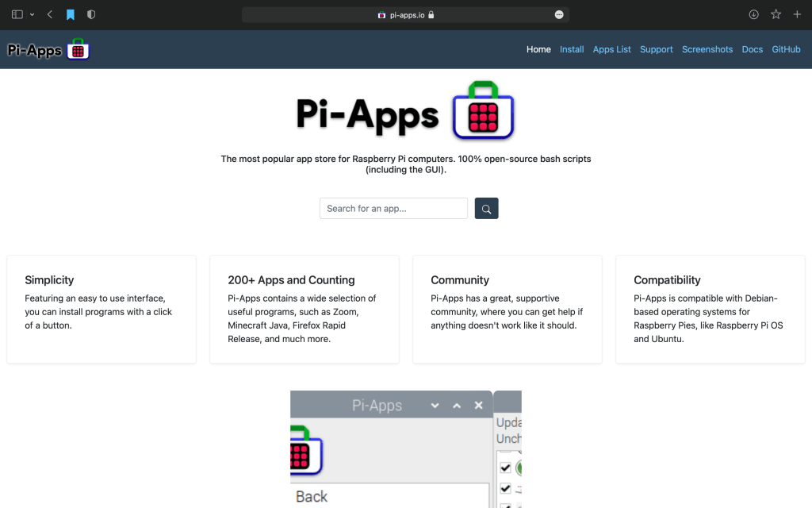
Task: Show browser downloads with the download icon
Action: [x=753, y=14]
